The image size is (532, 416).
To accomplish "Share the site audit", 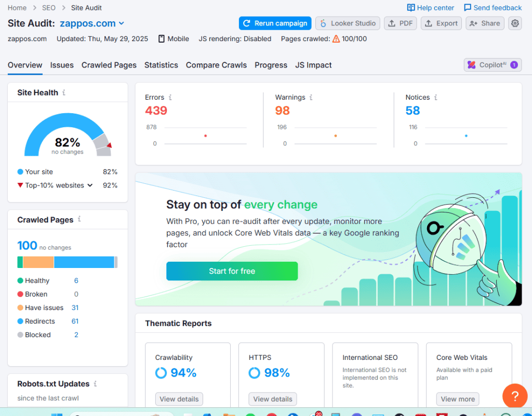I will [485, 23].
